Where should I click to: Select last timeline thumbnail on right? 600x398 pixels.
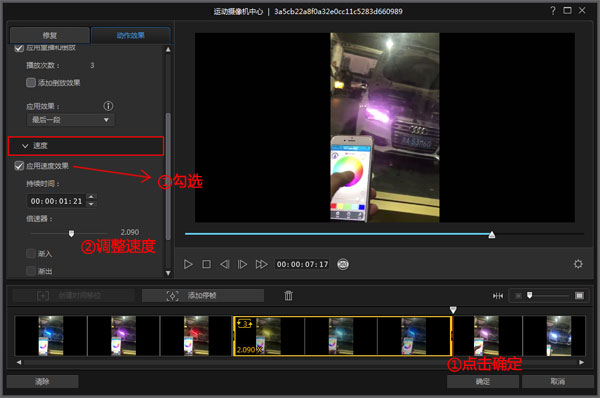pyautogui.click(x=554, y=336)
